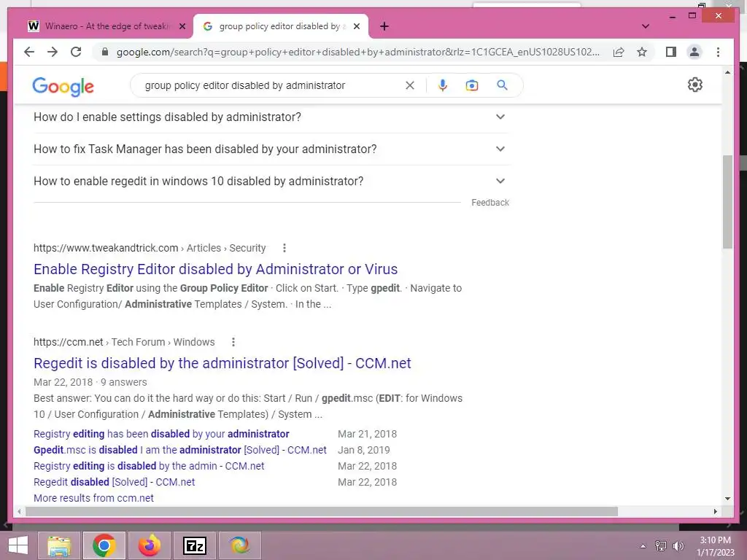Share this page icon in address bar
747x560 pixels.
pos(619,52)
